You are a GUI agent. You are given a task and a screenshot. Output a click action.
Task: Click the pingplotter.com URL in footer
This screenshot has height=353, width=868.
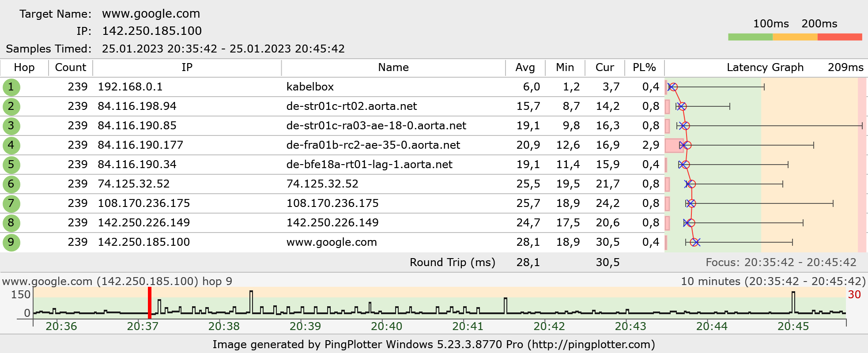[x=591, y=345]
